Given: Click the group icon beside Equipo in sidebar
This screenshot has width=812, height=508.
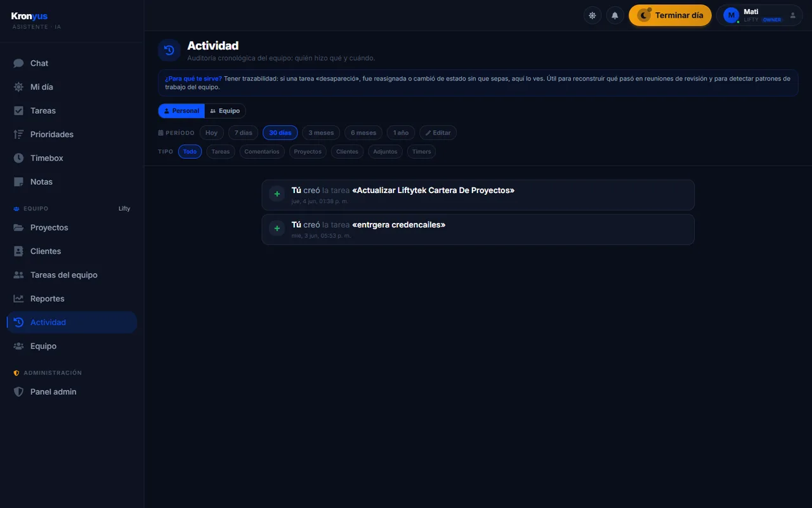Looking at the screenshot, I should (x=18, y=346).
